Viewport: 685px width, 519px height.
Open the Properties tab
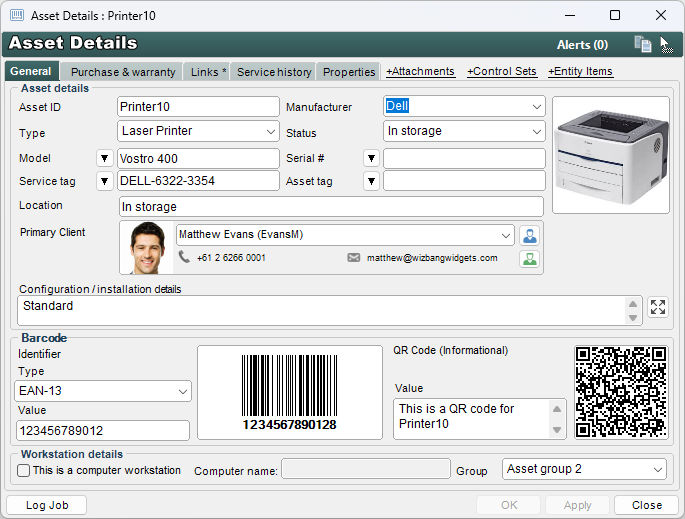[349, 72]
